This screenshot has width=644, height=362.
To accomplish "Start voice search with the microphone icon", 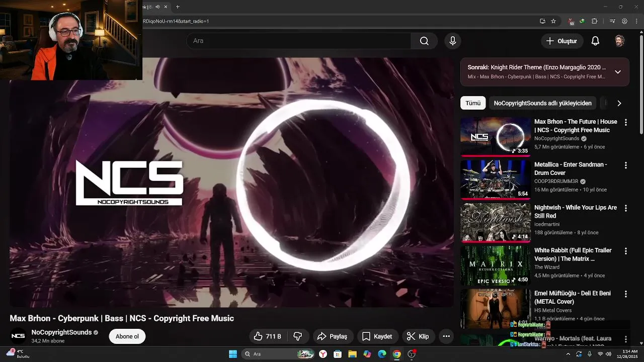I will click(452, 41).
